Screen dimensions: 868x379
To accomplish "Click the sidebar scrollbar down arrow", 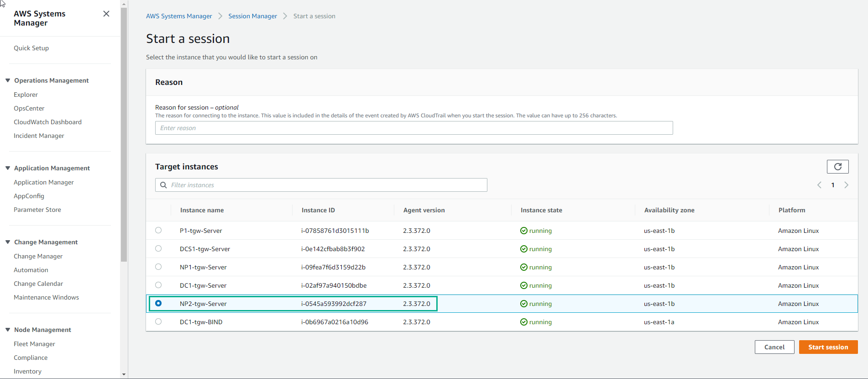I will [x=124, y=374].
